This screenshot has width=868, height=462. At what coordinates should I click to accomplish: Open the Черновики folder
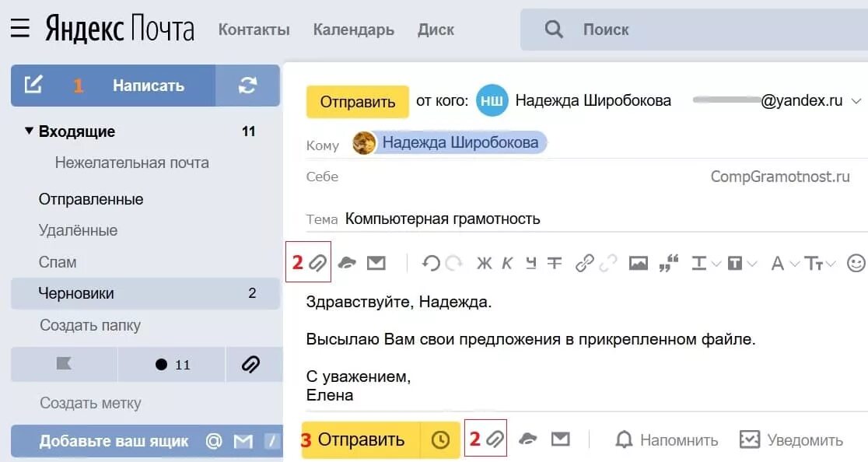tap(146, 293)
